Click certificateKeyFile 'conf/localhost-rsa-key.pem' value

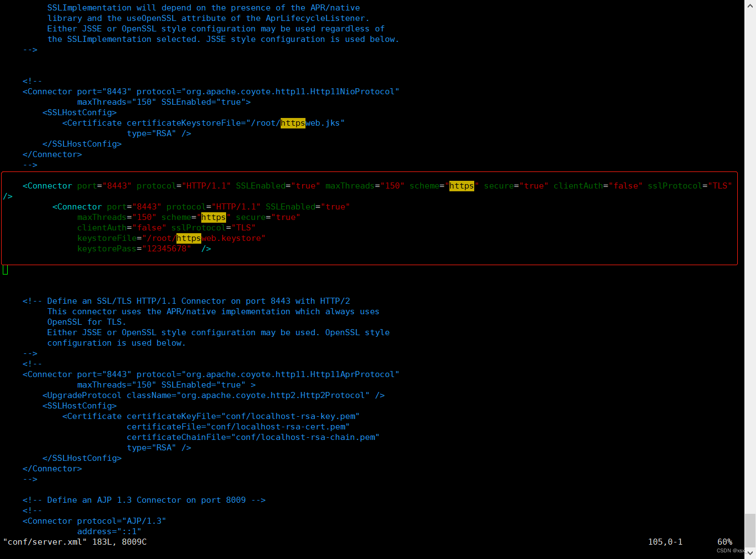[291, 416]
